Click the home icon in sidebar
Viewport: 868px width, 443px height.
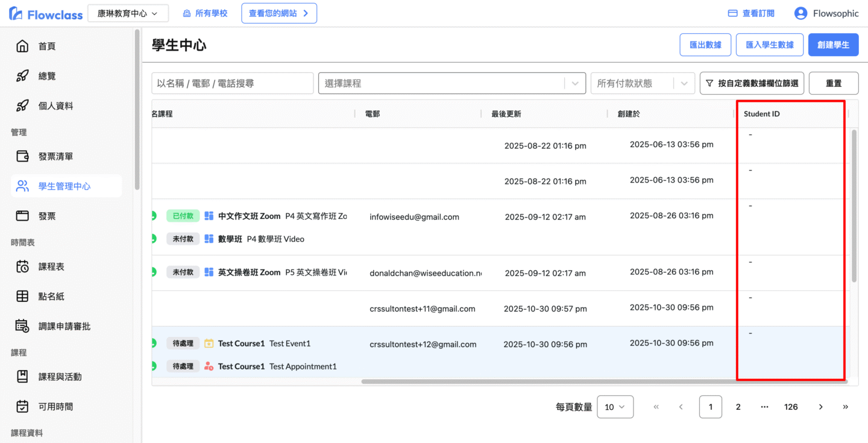22,46
